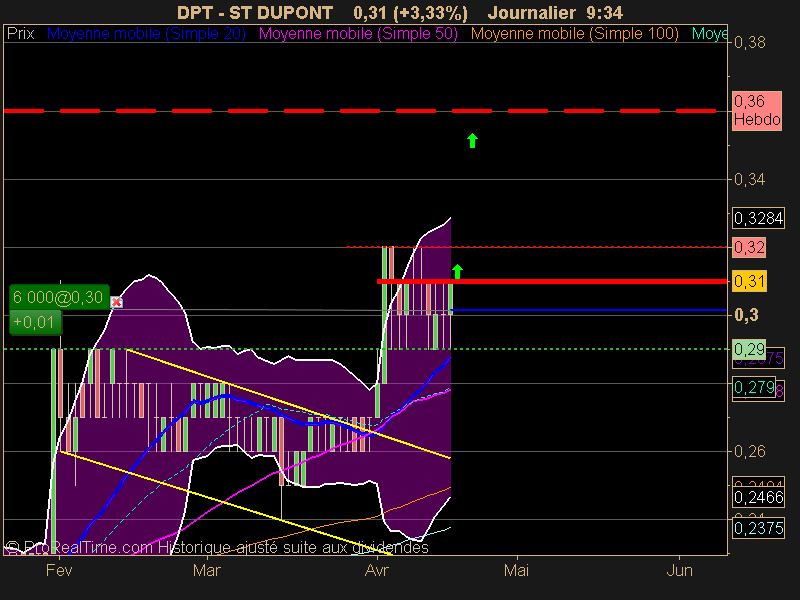Click the Fev label on the time axis

[59, 570]
